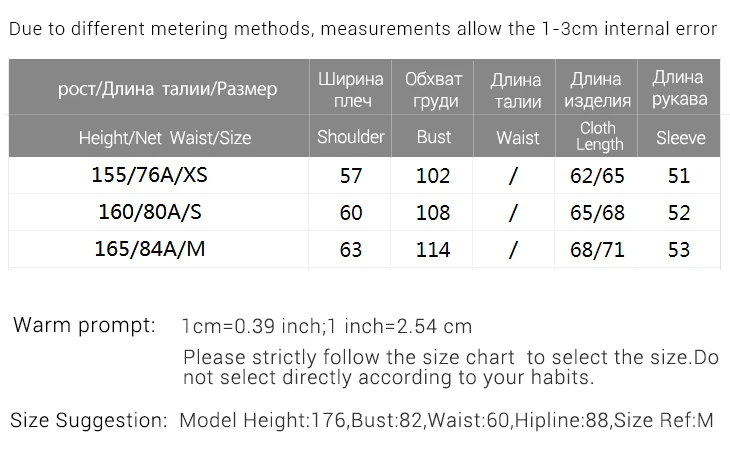
Task: Click the Cloth Length column header
Action: (x=599, y=136)
